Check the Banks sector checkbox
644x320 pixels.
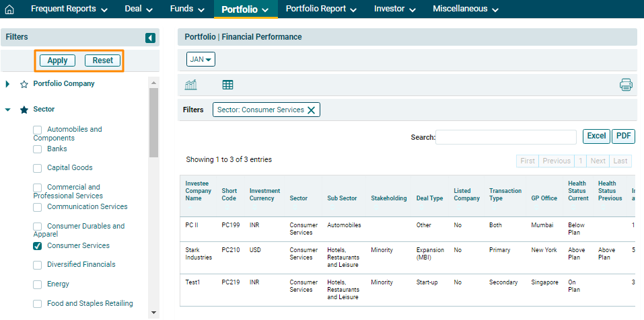point(38,149)
